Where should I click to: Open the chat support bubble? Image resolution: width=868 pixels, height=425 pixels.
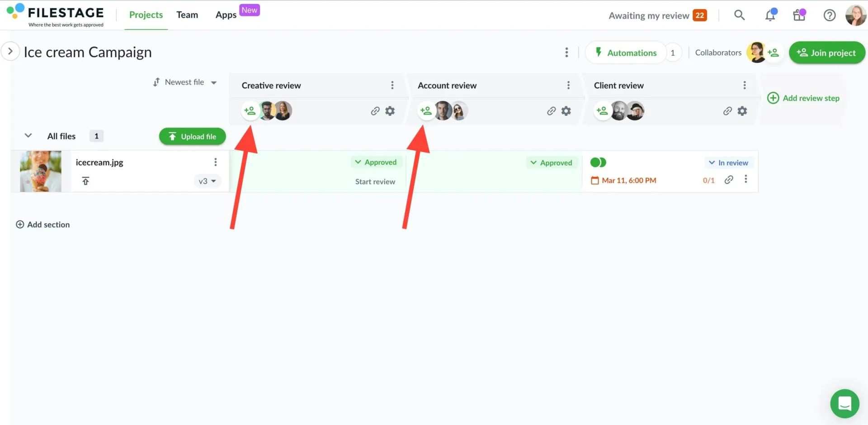[x=844, y=403]
